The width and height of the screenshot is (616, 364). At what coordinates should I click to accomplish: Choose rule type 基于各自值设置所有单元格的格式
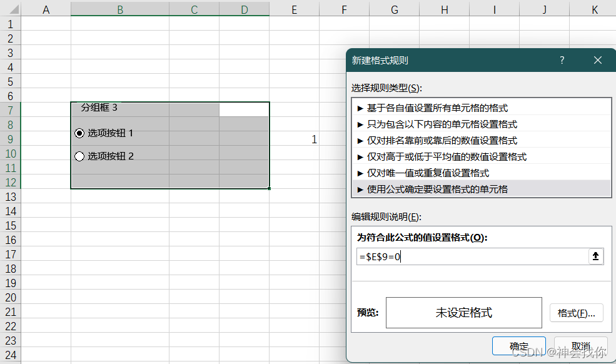[x=482, y=108]
